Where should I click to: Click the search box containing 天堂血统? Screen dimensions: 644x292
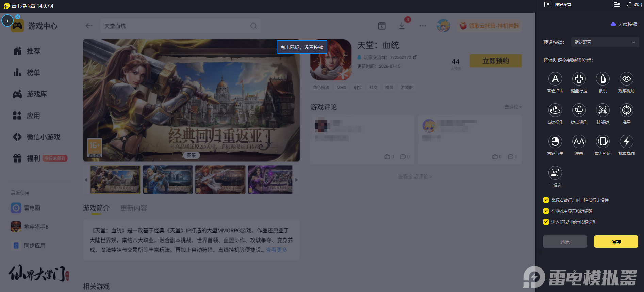point(181,26)
